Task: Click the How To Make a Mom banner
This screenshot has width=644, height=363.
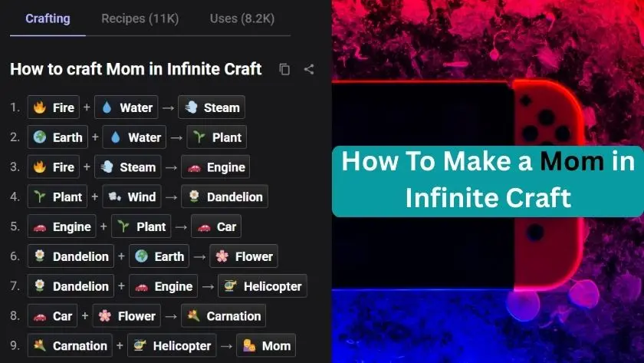Action: (488, 181)
